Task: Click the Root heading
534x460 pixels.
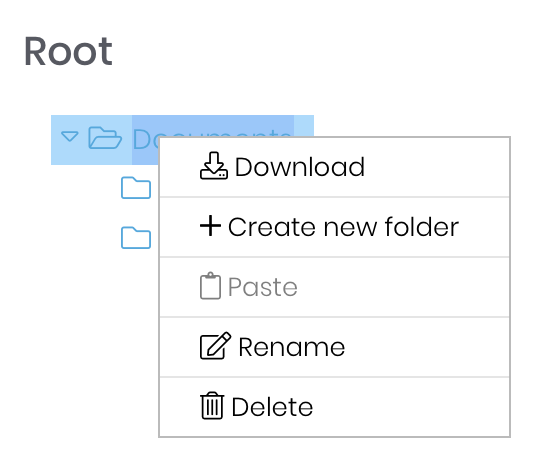Action: (x=68, y=51)
